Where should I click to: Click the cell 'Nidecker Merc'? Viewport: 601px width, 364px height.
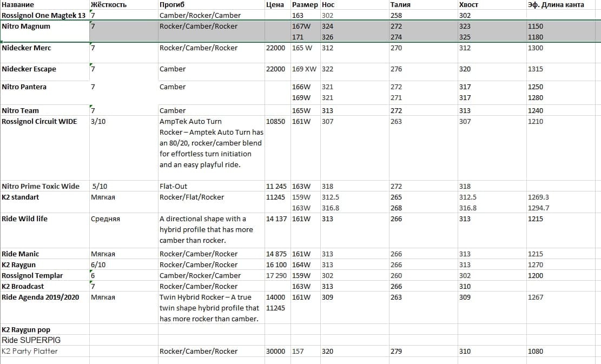tap(45, 52)
